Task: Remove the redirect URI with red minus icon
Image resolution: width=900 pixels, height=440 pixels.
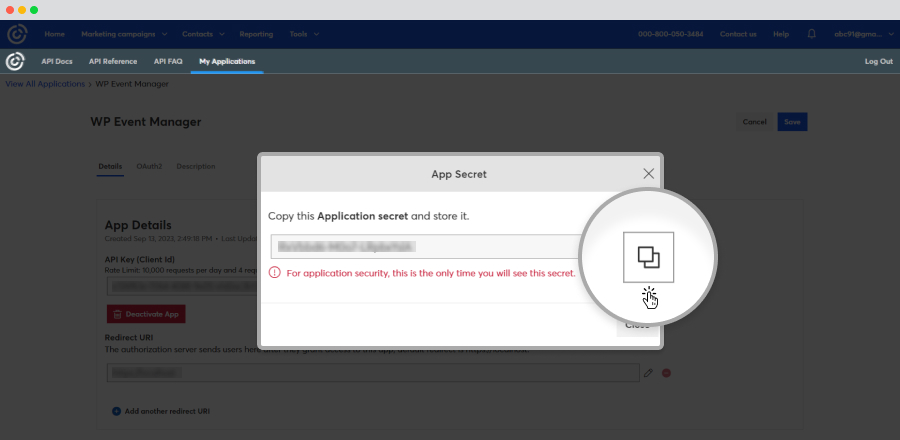Action: pos(666,373)
